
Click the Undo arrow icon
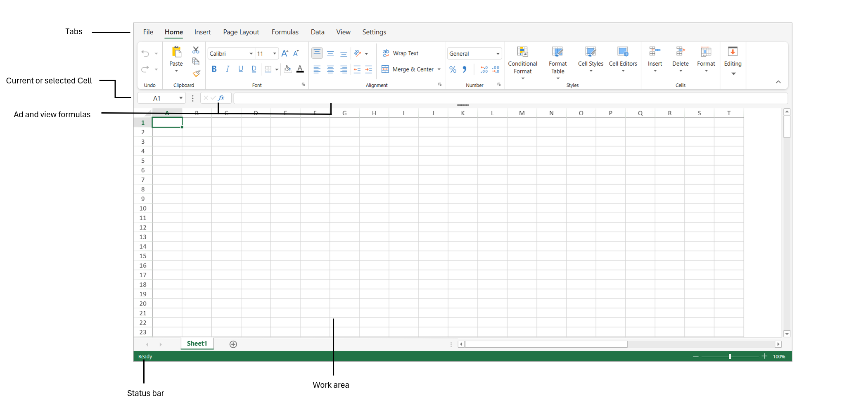click(145, 53)
